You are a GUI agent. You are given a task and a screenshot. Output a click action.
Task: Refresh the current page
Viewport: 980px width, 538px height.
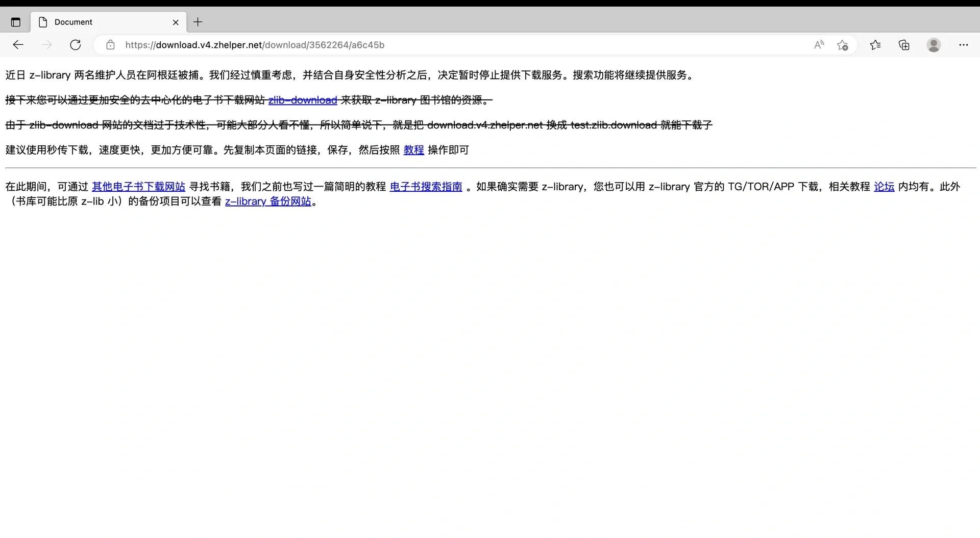pos(76,45)
